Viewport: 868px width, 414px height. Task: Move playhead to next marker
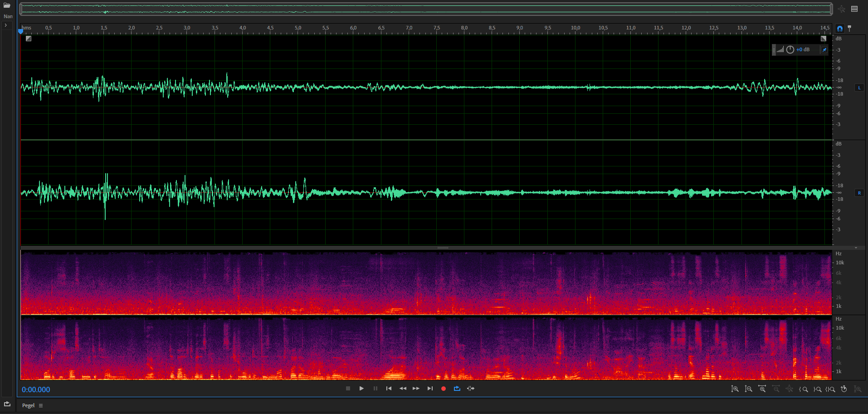click(x=430, y=389)
